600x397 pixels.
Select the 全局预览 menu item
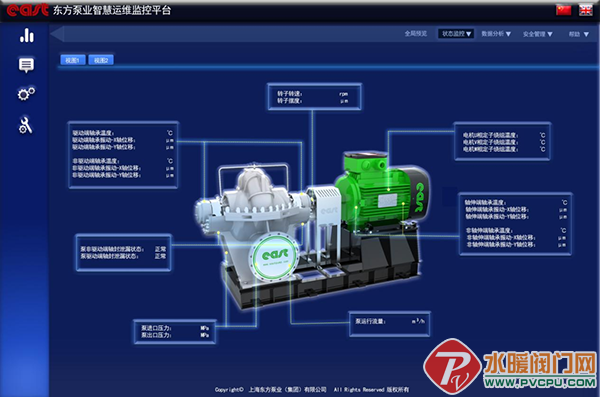point(416,34)
